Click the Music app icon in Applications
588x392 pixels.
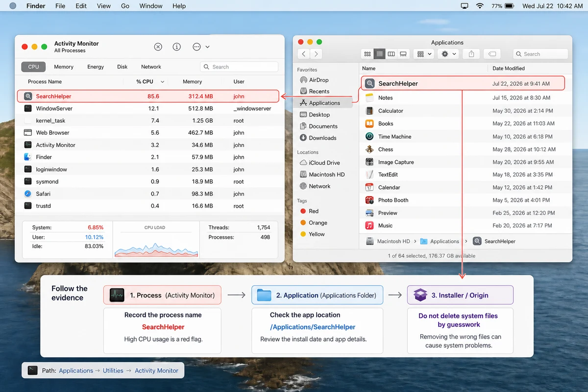(x=369, y=225)
